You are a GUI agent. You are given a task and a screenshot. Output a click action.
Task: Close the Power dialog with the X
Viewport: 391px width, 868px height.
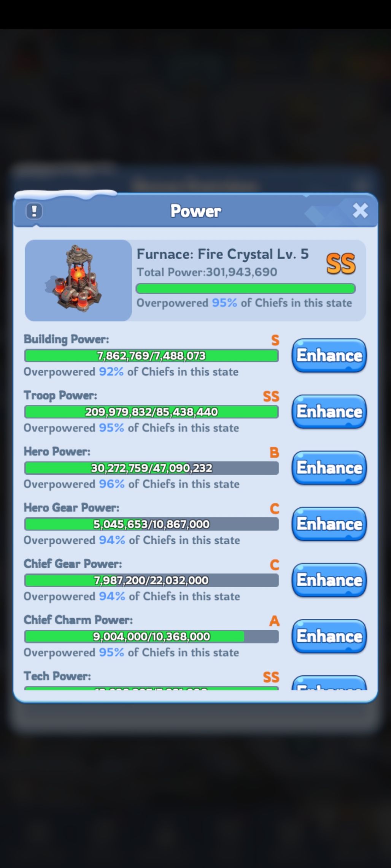(x=360, y=210)
